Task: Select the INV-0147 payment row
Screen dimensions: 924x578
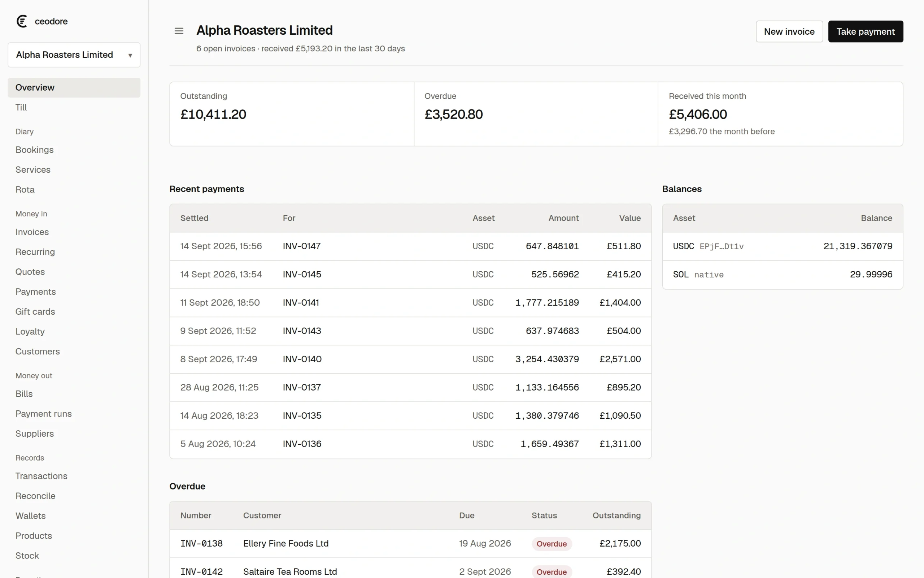Action: (410, 246)
